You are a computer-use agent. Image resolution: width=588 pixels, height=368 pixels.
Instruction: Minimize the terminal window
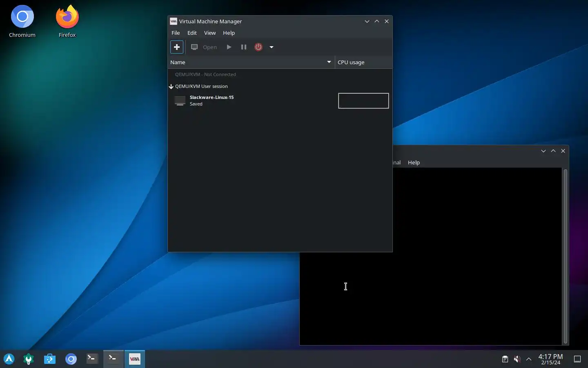pos(543,151)
